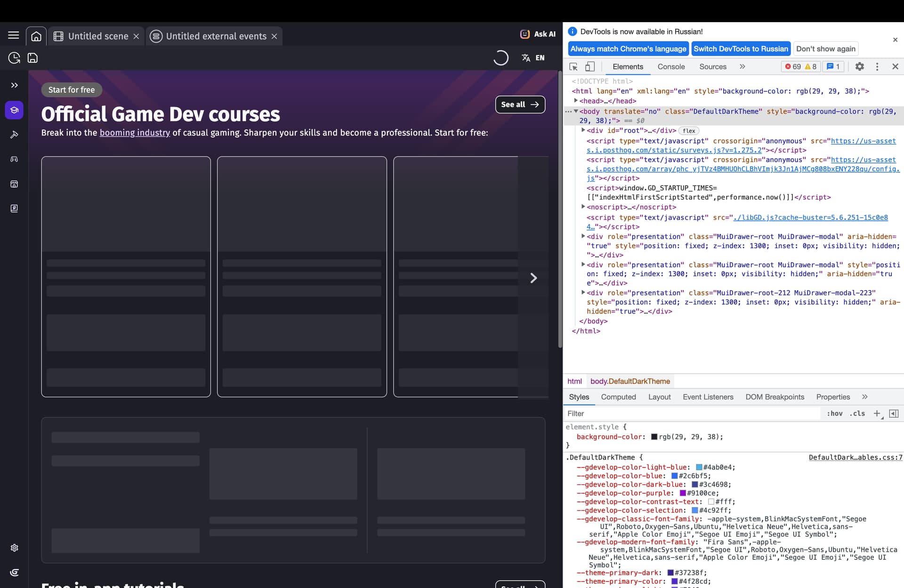
Task: Expand the head element in the DOM tree
Action: pyautogui.click(x=576, y=101)
